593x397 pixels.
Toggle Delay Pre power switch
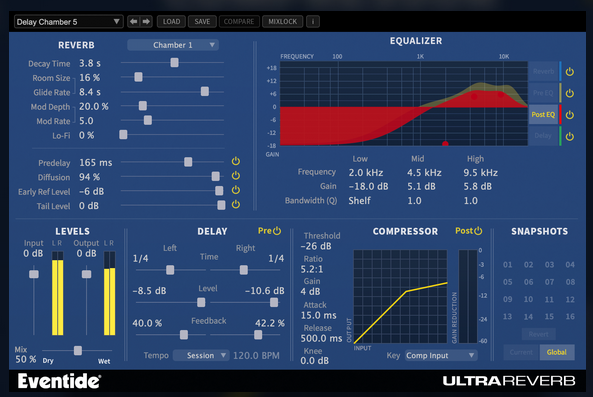tap(277, 231)
